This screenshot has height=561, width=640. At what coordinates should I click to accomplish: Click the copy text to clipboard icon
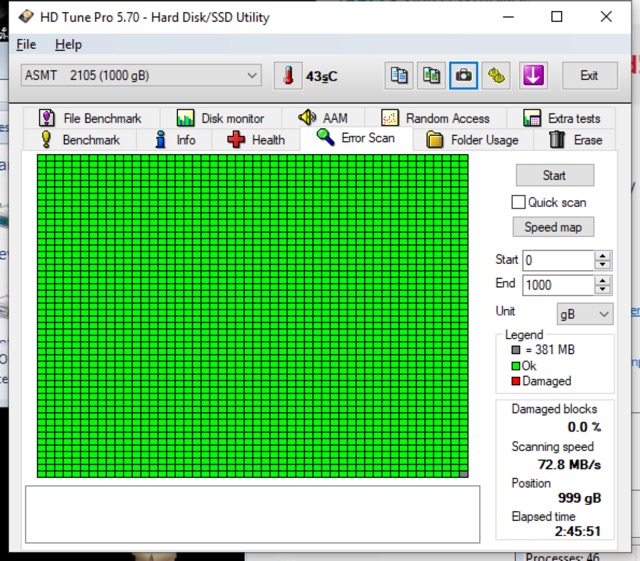[x=399, y=75]
